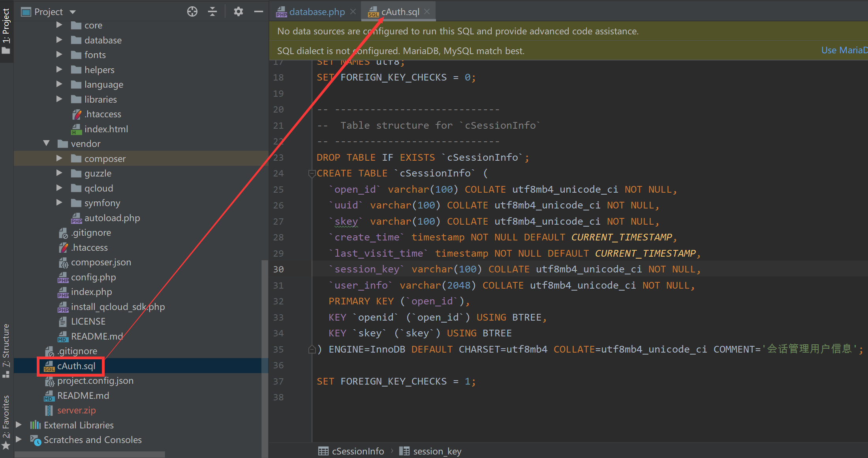Expand Scratches and Consoles node
The width and height of the screenshot is (868, 458).
tap(19, 439)
